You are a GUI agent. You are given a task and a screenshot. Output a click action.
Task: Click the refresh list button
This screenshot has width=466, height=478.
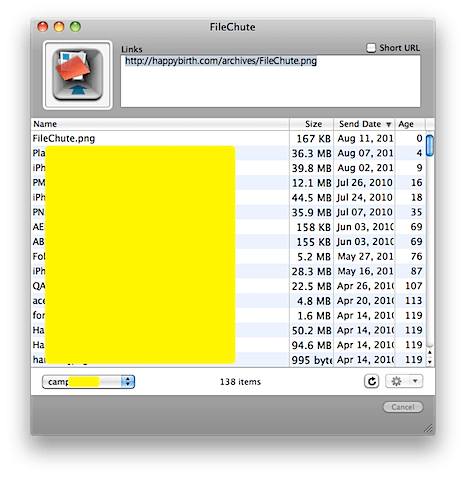coord(372,381)
